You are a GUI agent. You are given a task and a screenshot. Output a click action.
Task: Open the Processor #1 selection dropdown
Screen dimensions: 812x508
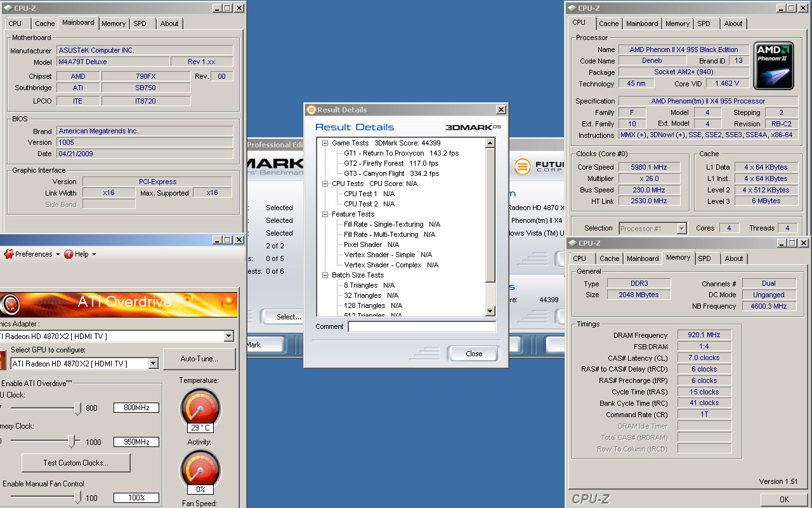pyautogui.click(x=681, y=229)
